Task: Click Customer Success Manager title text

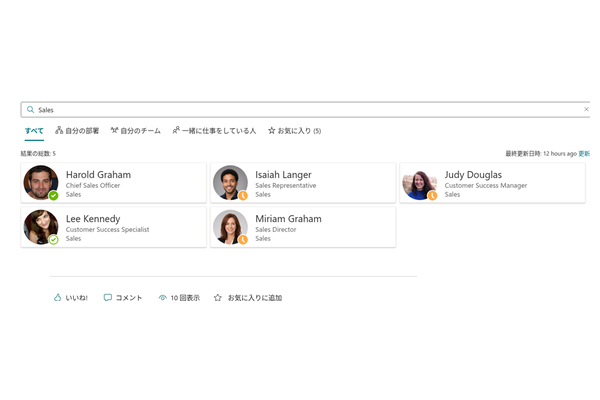Action: tap(486, 185)
